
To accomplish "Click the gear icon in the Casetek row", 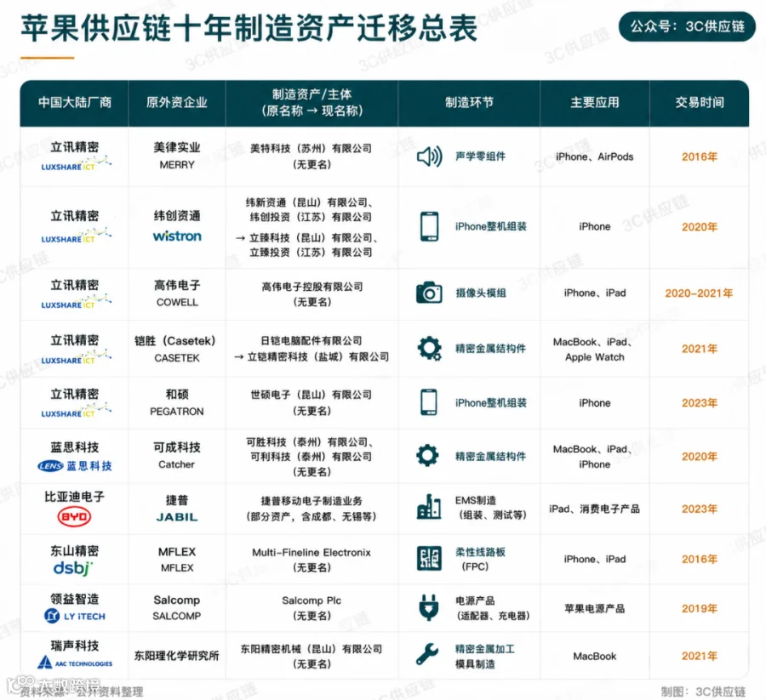I will pyautogui.click(x=430, y=348).
